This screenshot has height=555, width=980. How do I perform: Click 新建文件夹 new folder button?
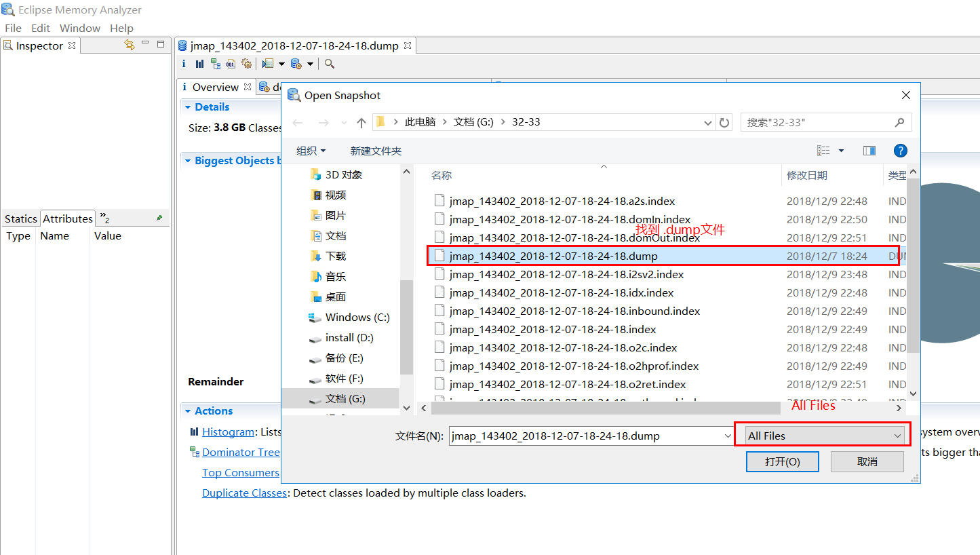point(376,151)
